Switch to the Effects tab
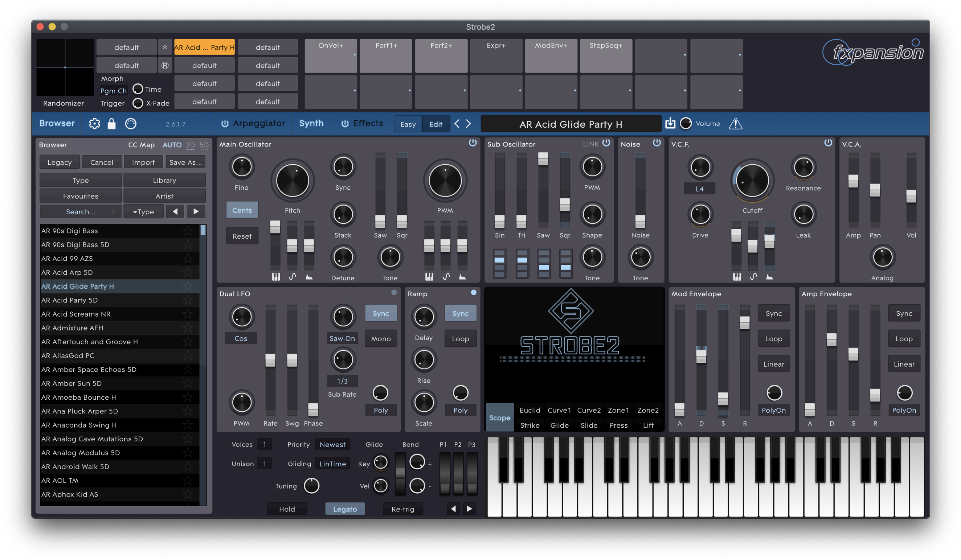961x560 pixels. pyautogui.click(x=368, y=124)
